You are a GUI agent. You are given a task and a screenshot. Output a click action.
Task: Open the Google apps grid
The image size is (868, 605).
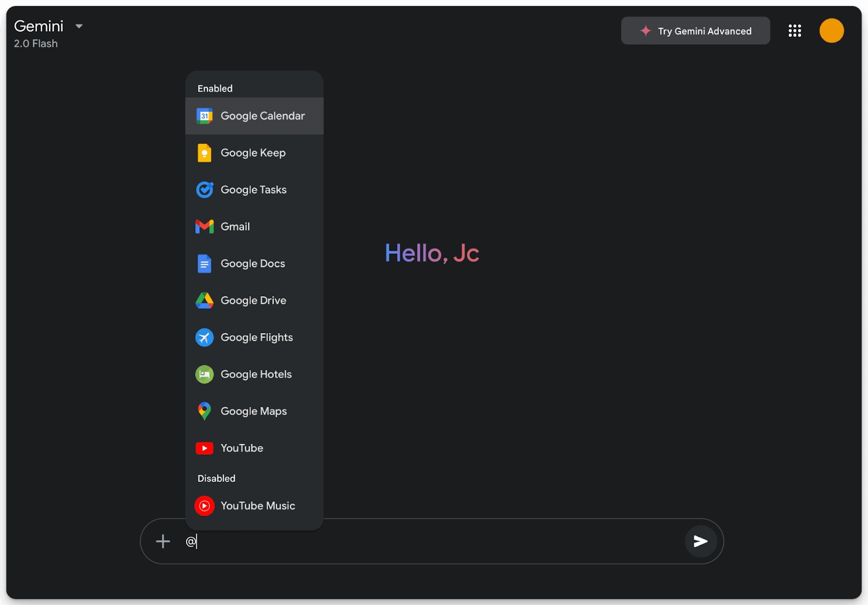[x=795, y=31]
